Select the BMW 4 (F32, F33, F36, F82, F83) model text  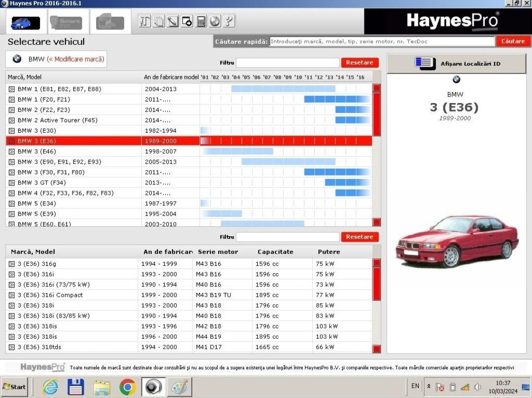pos(66,193)
